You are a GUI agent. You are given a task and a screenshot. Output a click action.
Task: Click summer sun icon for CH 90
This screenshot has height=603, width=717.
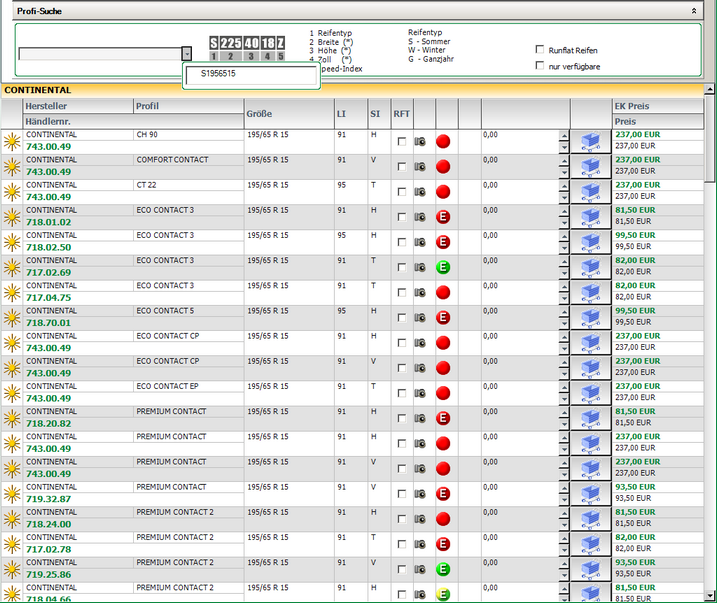12,142
